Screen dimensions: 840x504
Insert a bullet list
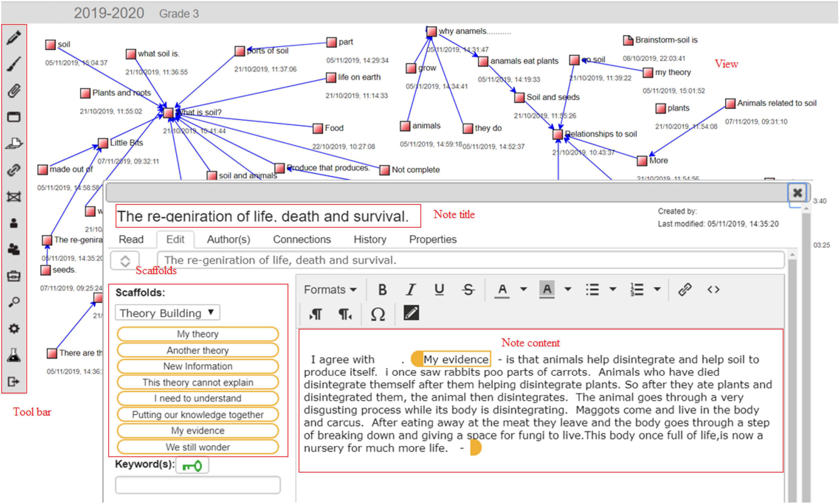click(x=592, y=290)
